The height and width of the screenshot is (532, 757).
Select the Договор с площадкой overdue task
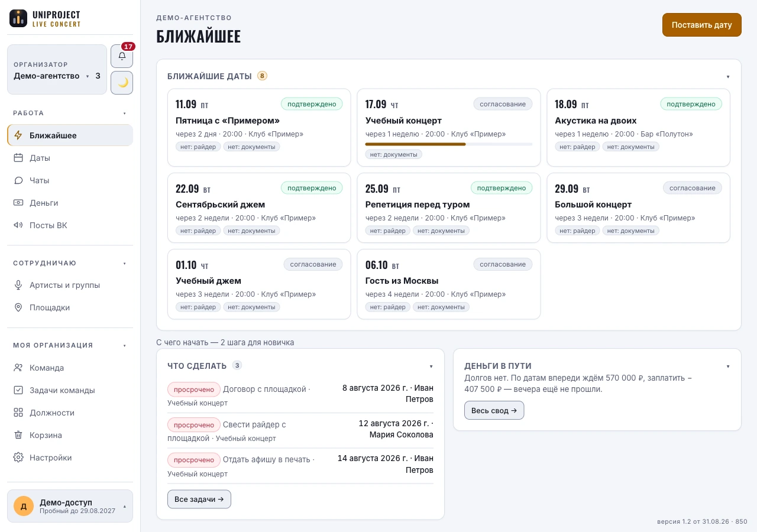(x=300, y=395)
